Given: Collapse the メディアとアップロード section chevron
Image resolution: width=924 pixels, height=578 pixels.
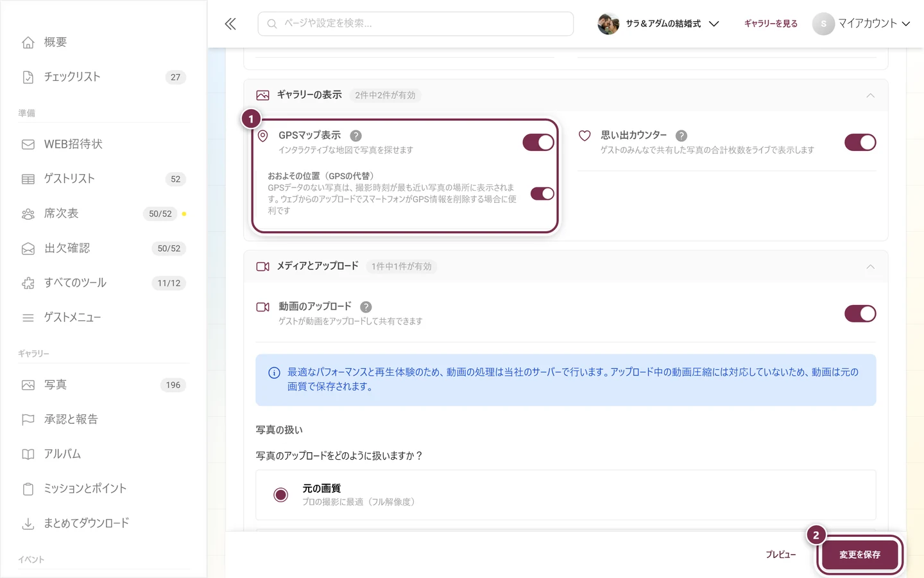Looking at the screenshot, I should [x=871, y=267].
